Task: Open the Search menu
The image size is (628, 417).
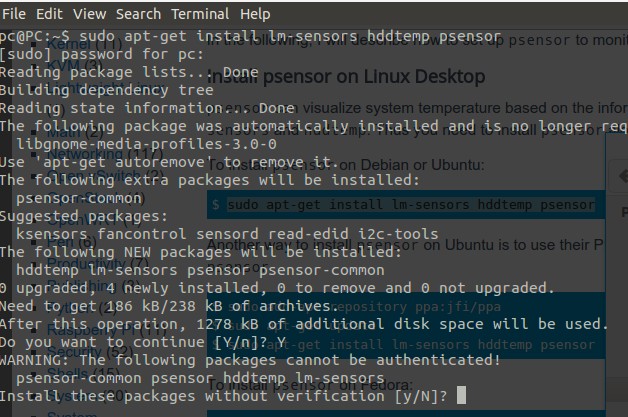Action: 138,14
